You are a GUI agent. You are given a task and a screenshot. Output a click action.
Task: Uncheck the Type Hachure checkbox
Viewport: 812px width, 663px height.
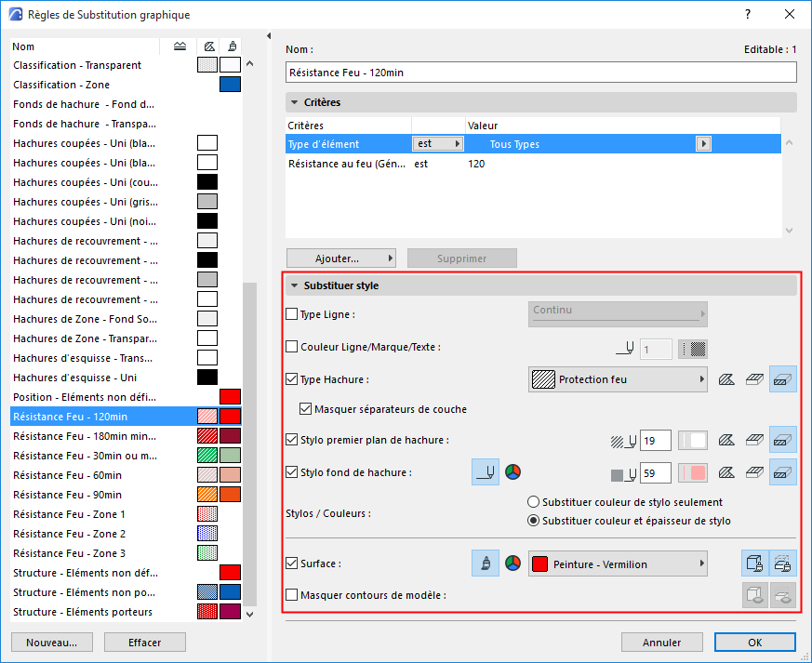[x=292, y=379]
